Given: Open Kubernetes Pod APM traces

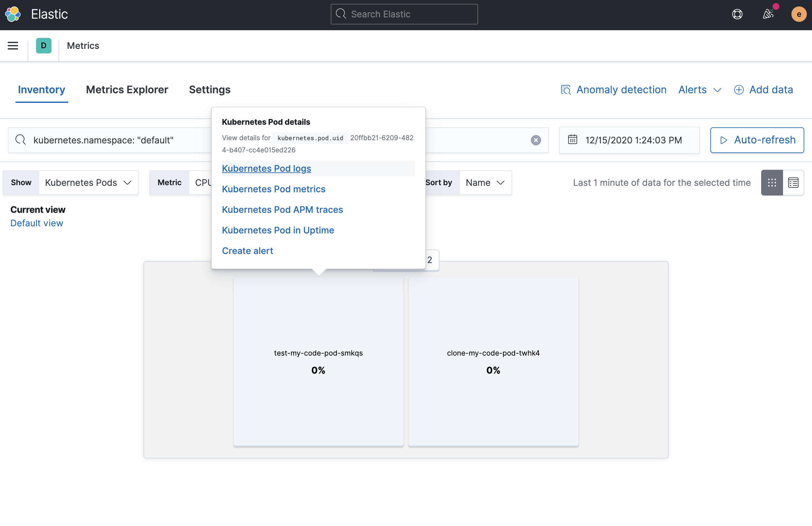Looking at the screenshot, I should (x=282, y=209).
